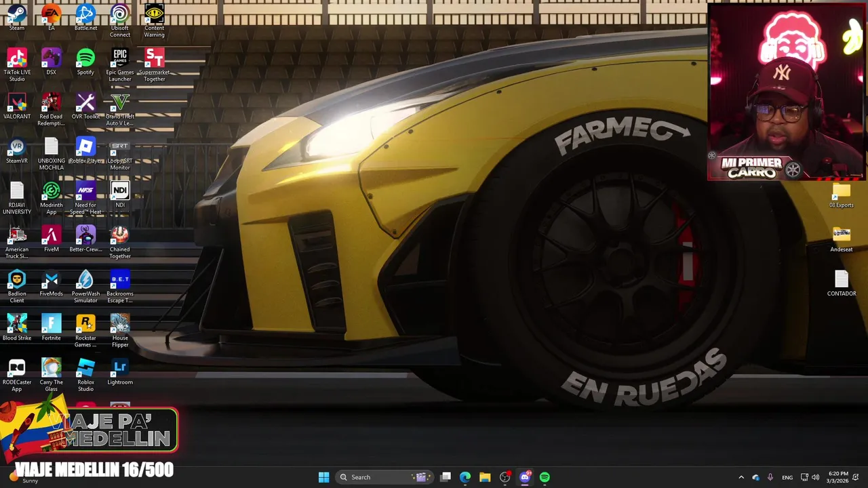
Task: Show hidden system tray icons
Action: point(741,477)
